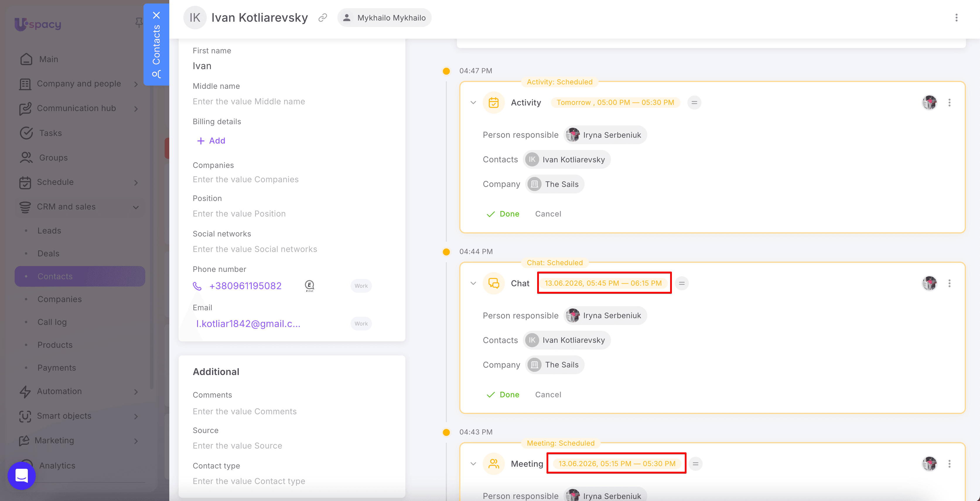
Task: Expand the Marketing menu
Action: click(79, 440)
